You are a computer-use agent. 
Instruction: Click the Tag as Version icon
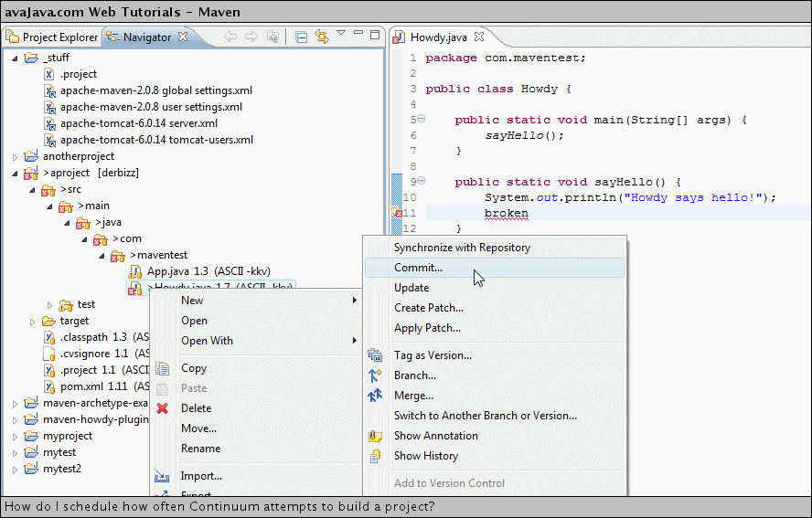(375, 355)
